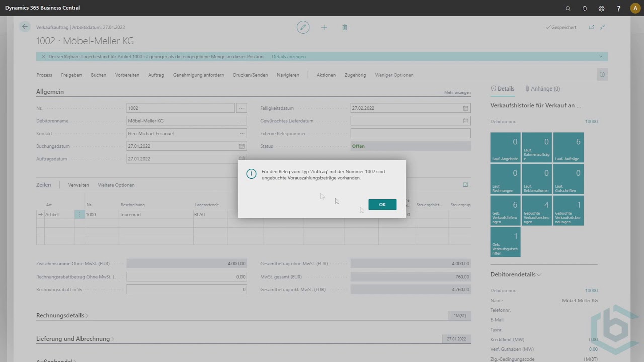The image size is (644, 362).
Task: Open the Geb. Verkaufslieferungen tile
Action: coord(505,210)
